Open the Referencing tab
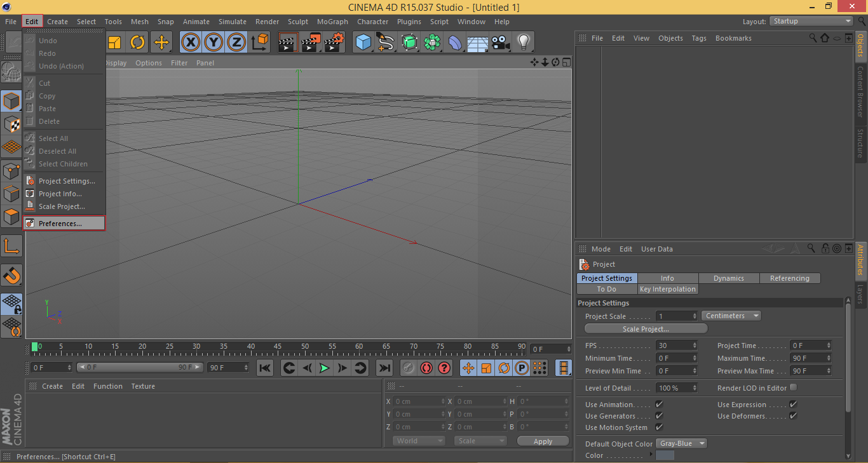 click(790, 278)
